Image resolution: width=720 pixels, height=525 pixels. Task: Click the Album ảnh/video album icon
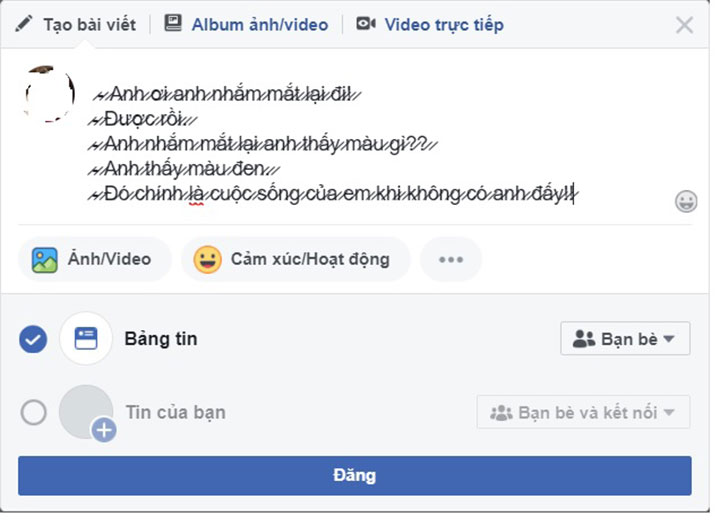click(x=173, y=23)
